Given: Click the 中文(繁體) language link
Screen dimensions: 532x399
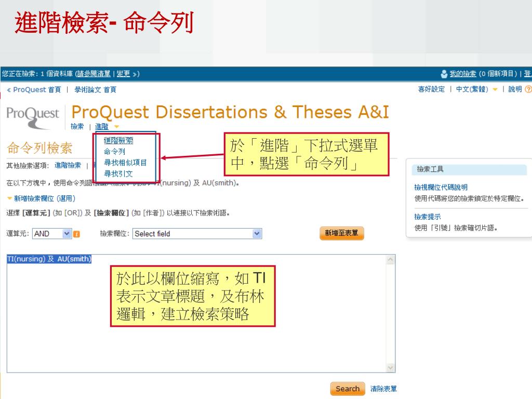Looking at the screenshot, I should 472,89.
